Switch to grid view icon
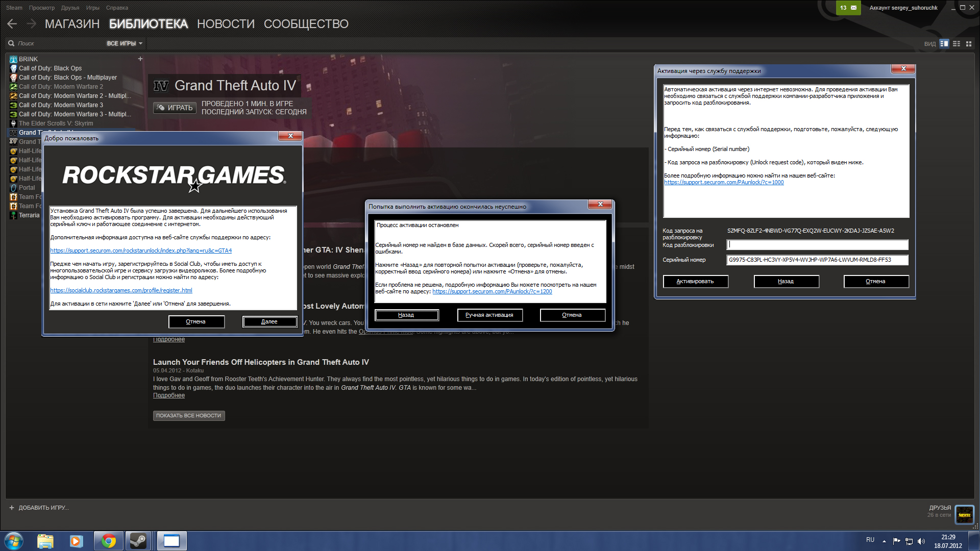Screen dimensions: 980x551 969,44
